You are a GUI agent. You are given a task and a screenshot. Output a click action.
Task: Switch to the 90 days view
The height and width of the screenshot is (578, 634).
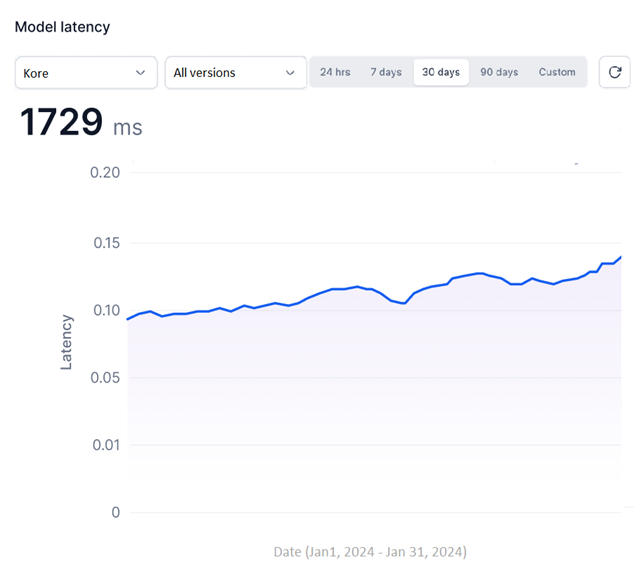(499, 73)
